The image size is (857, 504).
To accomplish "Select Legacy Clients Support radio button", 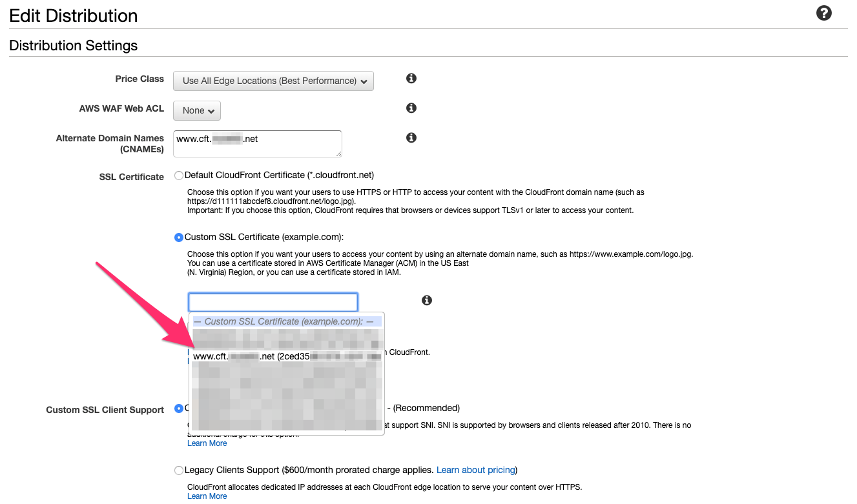I will (179, 470).
